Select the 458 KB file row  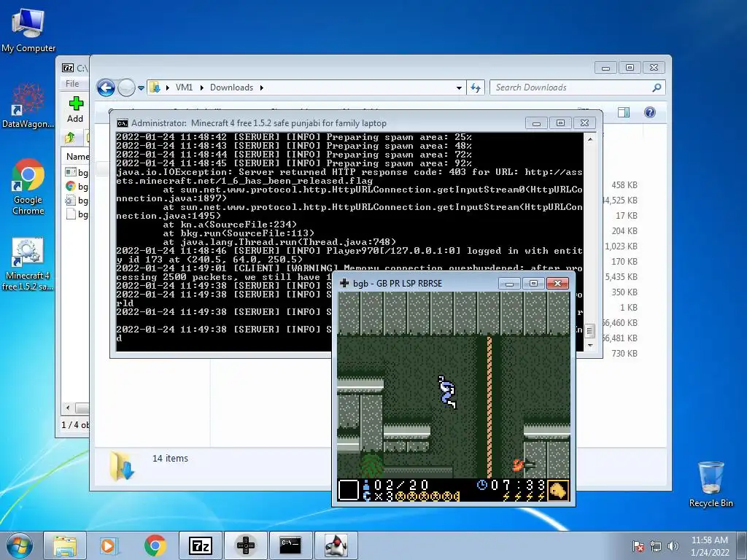coord(624,185)
